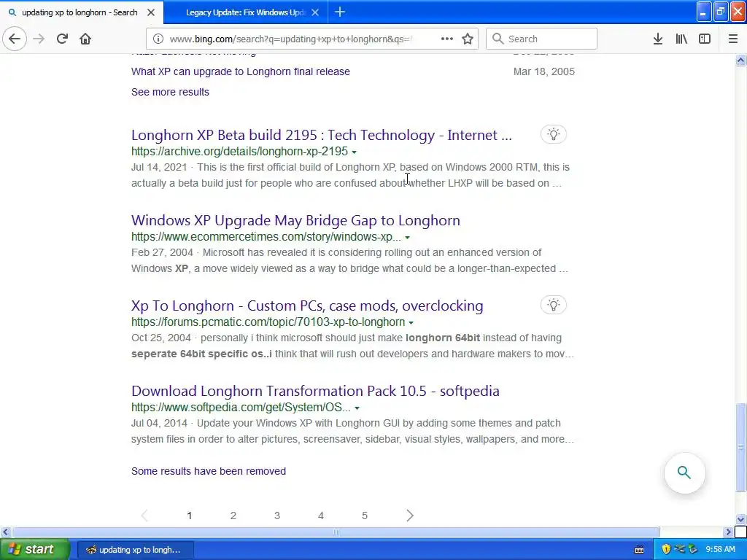Click the floating magnifier search button

[x=684, y=472]
